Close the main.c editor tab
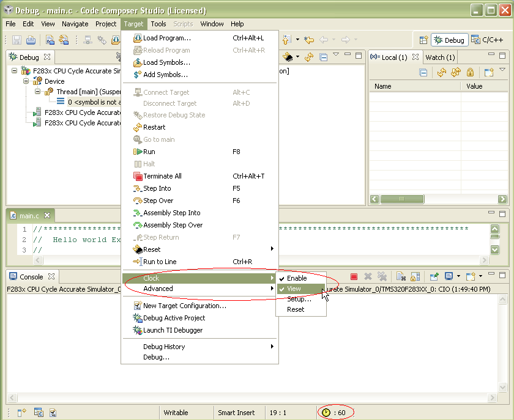514x420 pixels. click(47, 215)
